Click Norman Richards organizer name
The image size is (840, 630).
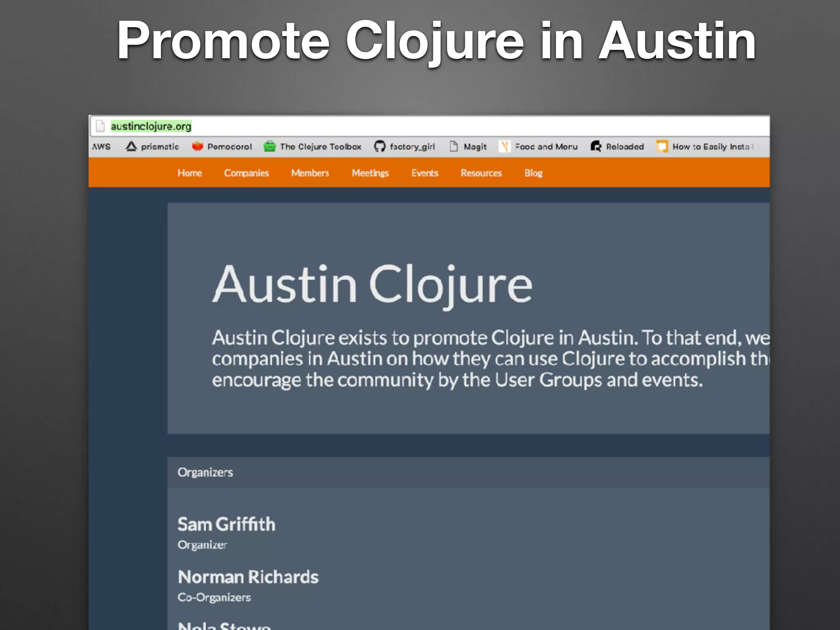coord(248,577)
